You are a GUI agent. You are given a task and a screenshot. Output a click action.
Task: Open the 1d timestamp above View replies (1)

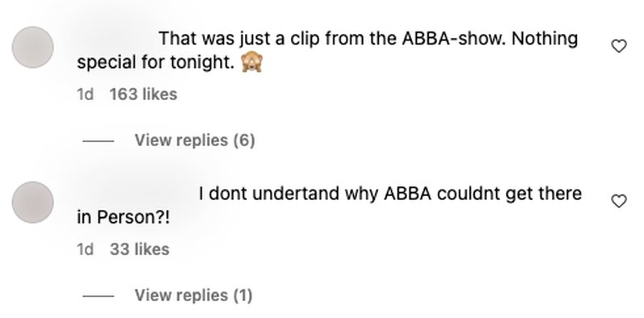click(x=85, y=249)
